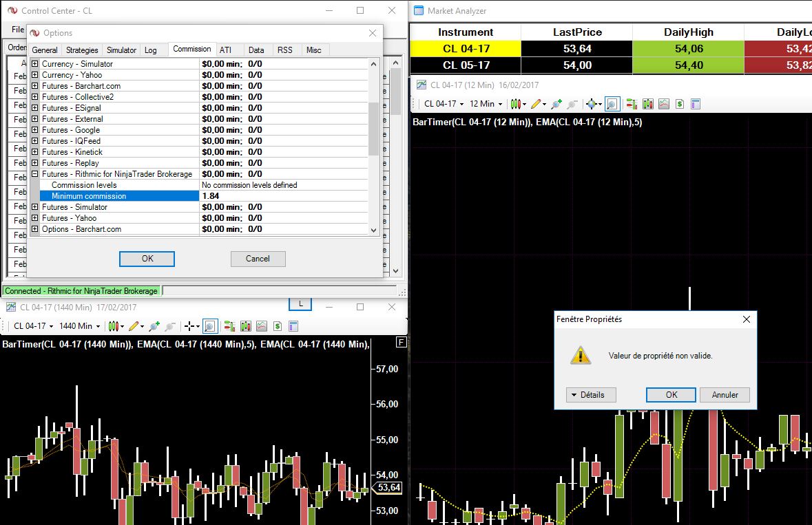812x525 pixels.
Task: Close the Options dialog with X
Action: point(373,33)
